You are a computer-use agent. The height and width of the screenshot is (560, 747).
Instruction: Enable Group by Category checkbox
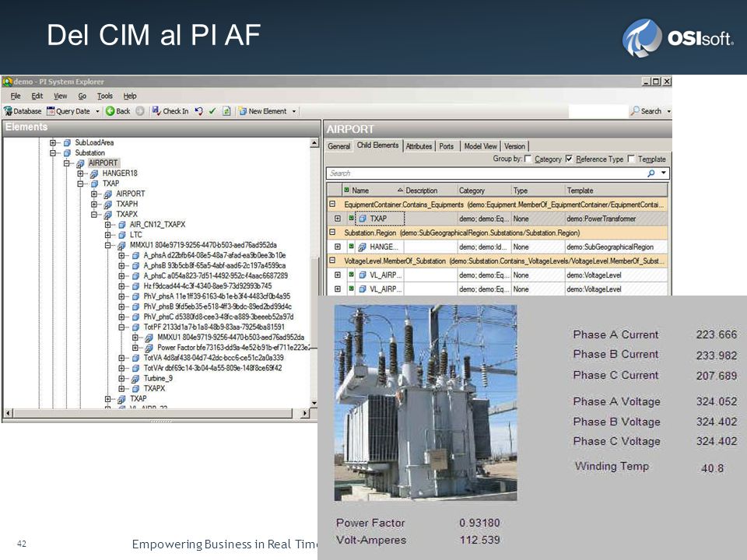click(528, 159)
